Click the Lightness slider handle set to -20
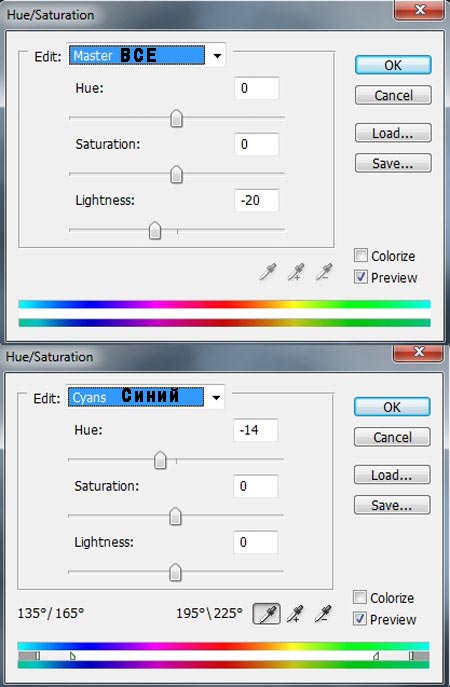The width and height of the screenshot is (450, 687). click(155, 230)
